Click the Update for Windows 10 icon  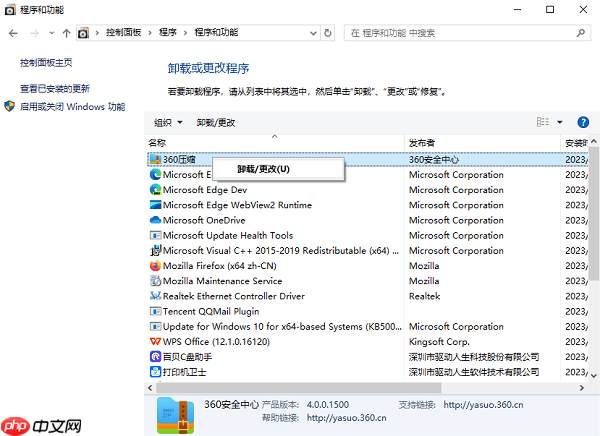[x=155, y=327]
